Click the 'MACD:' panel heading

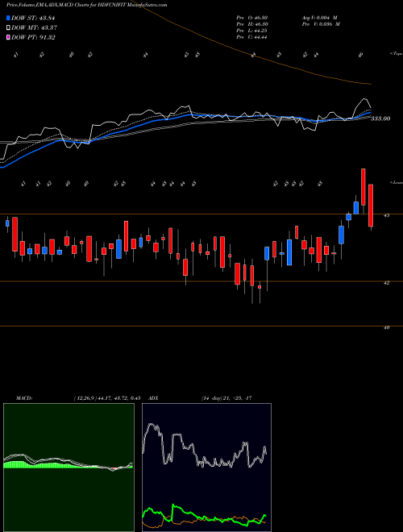23,398
